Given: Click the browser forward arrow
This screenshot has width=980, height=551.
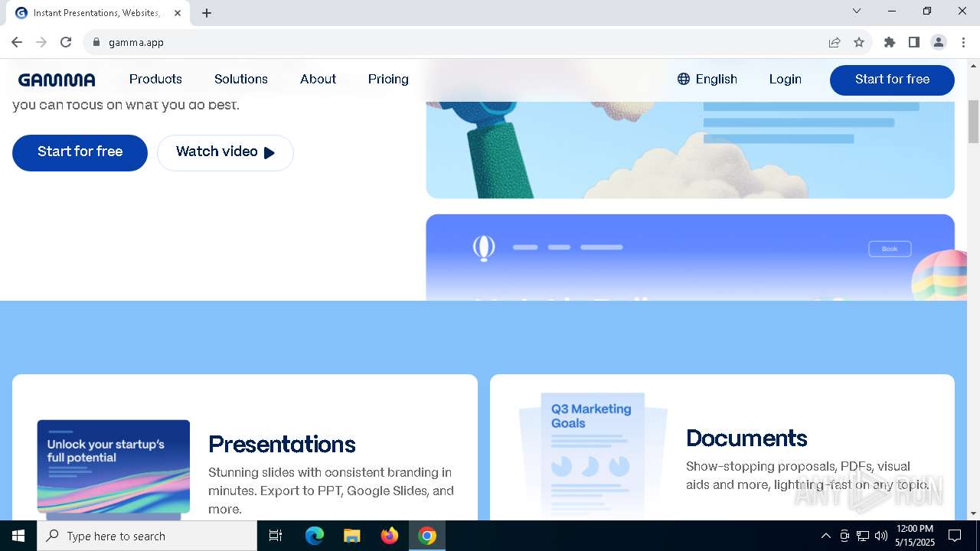Looking at the screenshot, I should click(x=41, y=42).
